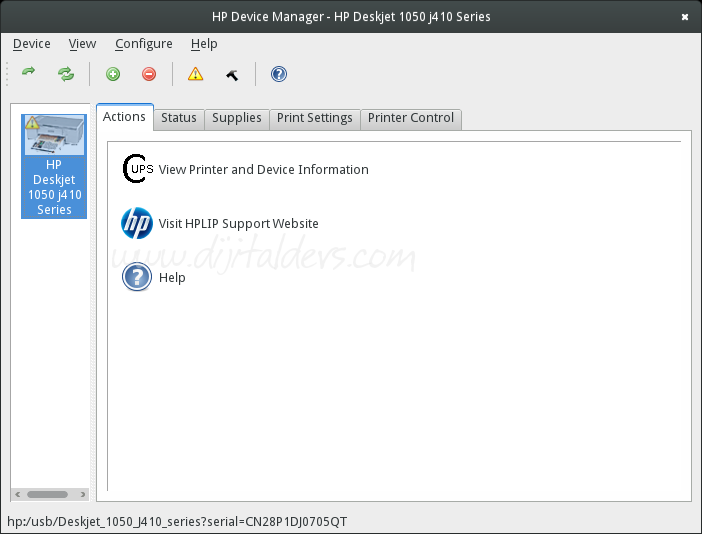Click the Help action label
Screen dimensions: 702x534
172,278
